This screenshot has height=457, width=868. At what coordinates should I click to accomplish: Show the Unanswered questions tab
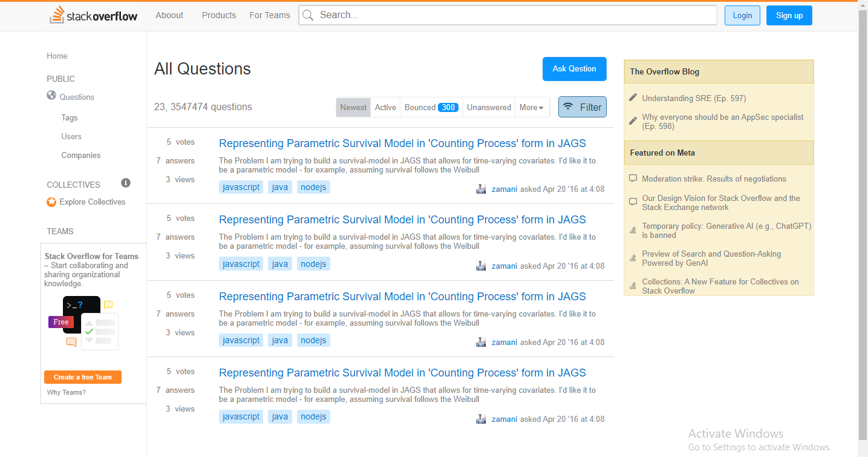[x=489, y=107]
